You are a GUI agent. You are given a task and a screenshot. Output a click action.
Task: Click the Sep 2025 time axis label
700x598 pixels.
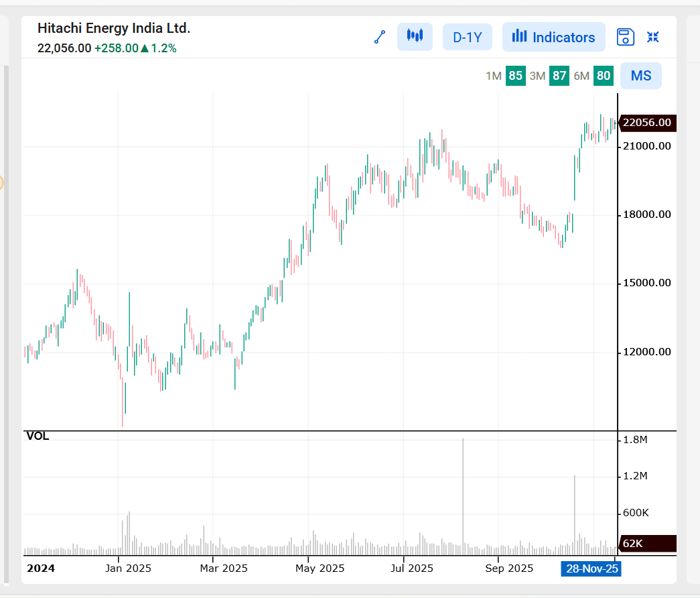coord(509,569)
